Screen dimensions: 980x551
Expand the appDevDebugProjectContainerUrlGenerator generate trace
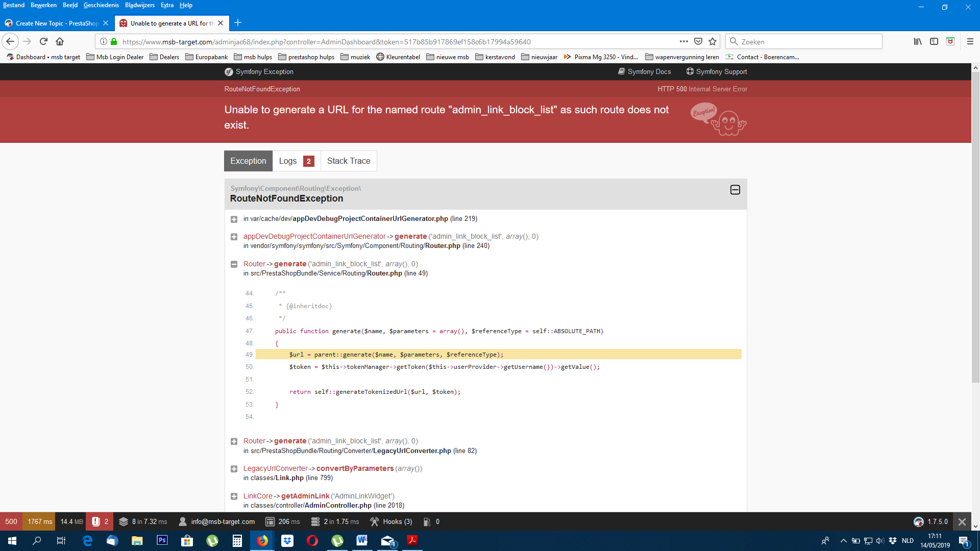pyautogui.click(x=234, y=237)
